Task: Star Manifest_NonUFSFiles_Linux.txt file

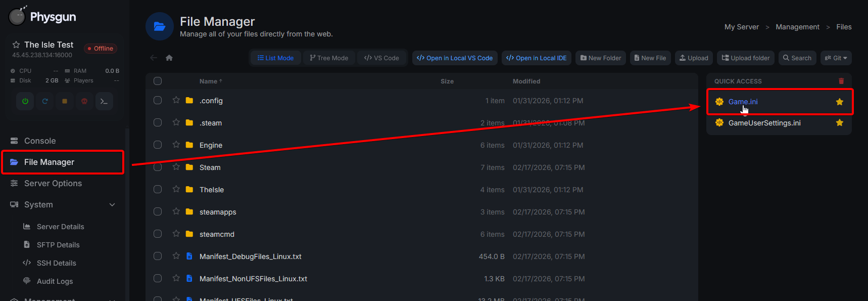Action: (176, 278)
